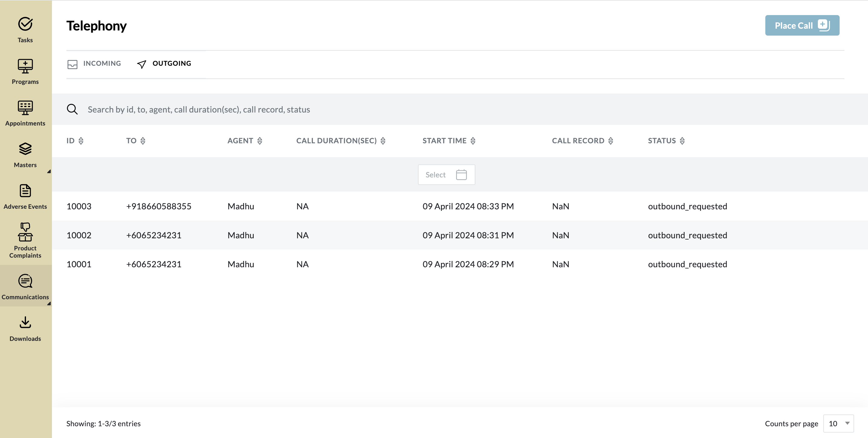Click the search magnifier icon

[72, 109]
